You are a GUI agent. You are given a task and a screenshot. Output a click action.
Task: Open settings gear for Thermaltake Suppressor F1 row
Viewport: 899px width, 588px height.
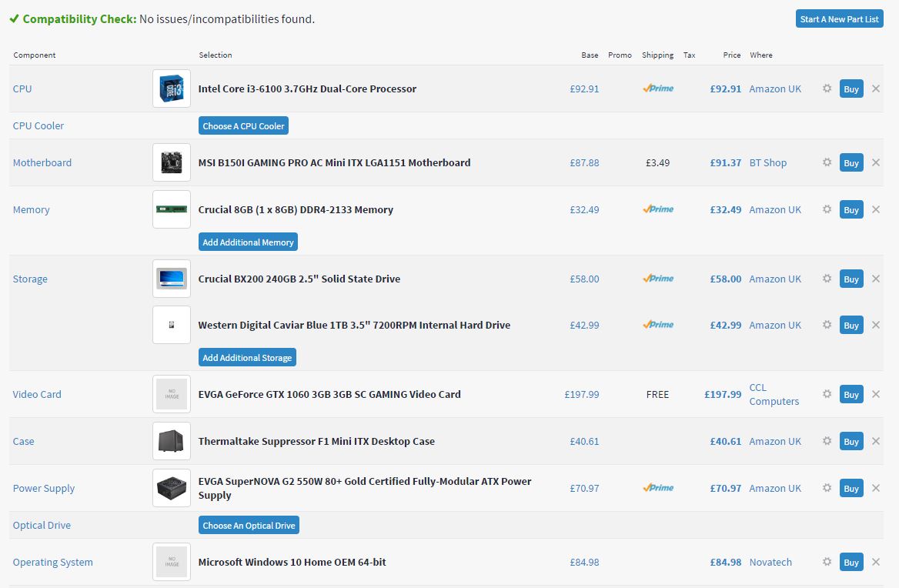pyautogui.click(x=827, y=441)
